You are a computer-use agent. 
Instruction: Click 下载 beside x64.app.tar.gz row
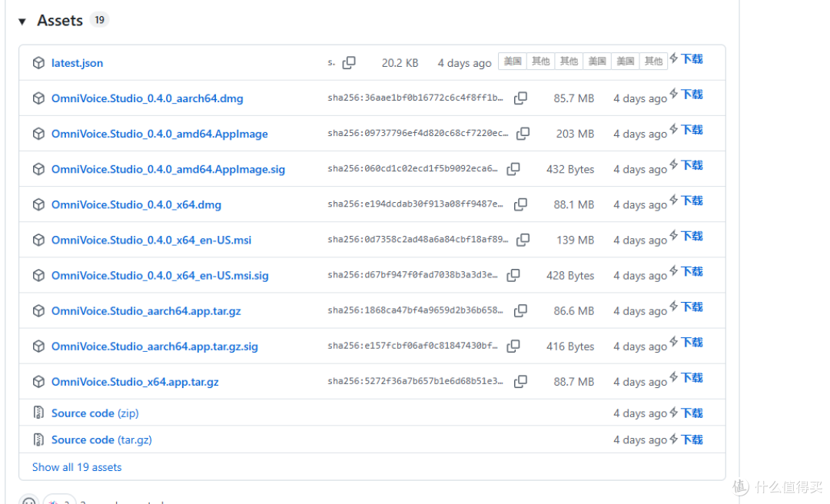[686, 377]
